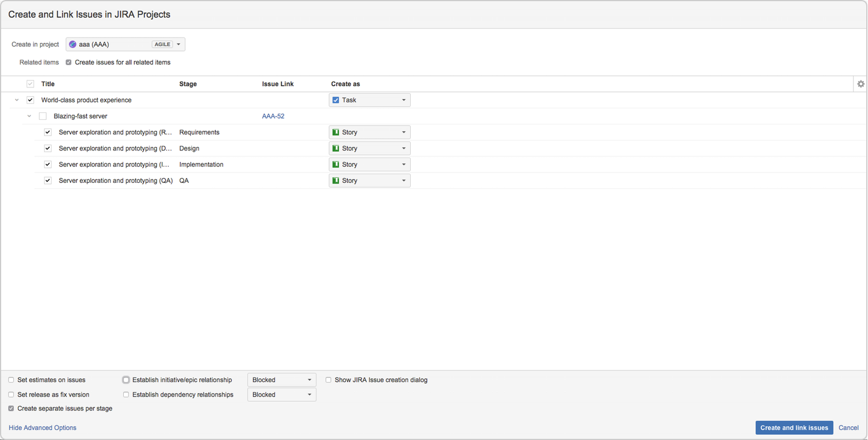868x440 pixels.
Task: Click the blue Task type icon
Action: (336, 100)
